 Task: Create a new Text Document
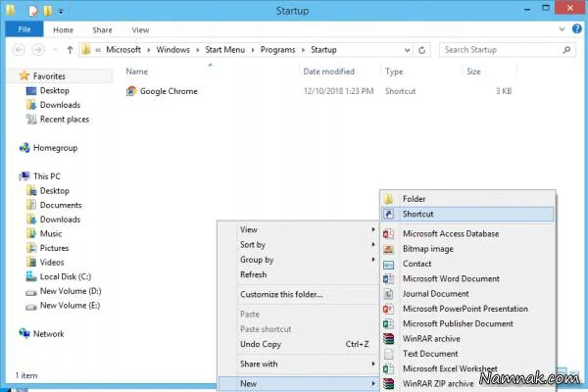coord(467,354)
